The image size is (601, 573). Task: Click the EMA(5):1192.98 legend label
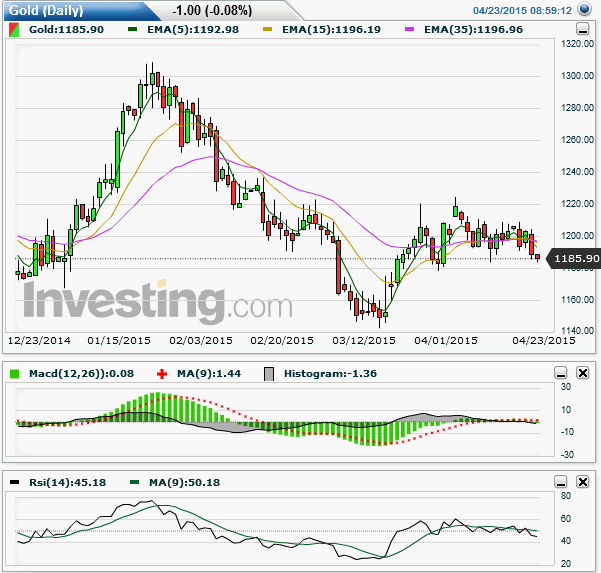coord(193,30)
